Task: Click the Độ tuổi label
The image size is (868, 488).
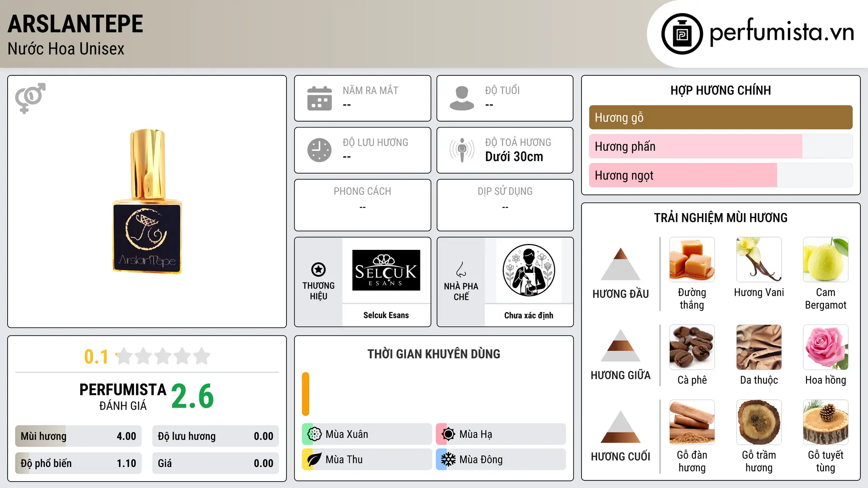Action: click(x=502, y=90)
